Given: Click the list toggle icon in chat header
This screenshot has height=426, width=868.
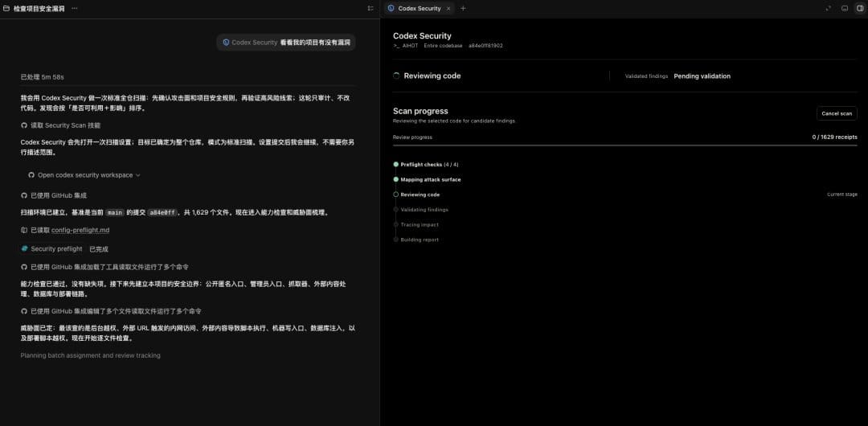Looking at the screenshot, I should pyautogui.click(x=371, y=8).
